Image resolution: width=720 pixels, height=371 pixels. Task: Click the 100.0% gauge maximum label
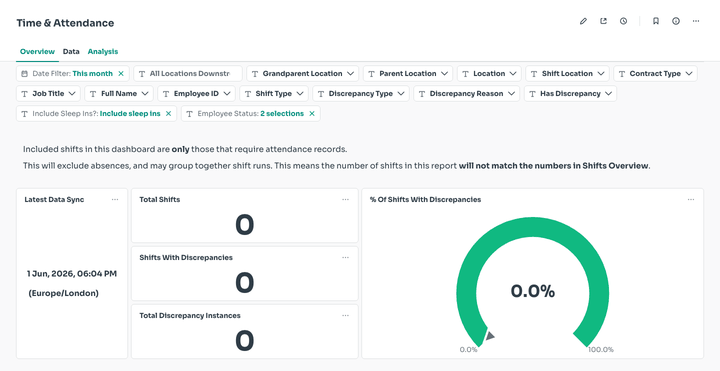tap(601, 349)
